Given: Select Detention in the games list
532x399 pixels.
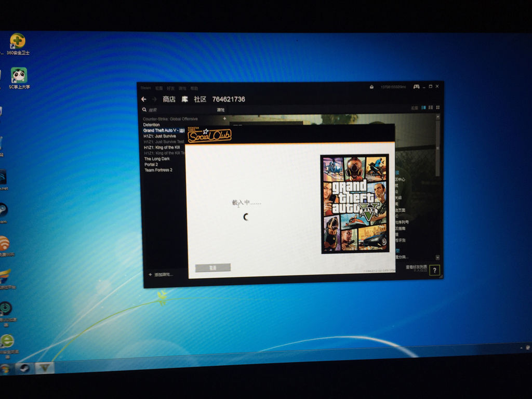Looking at the screenshot, I should coord(151,125).
